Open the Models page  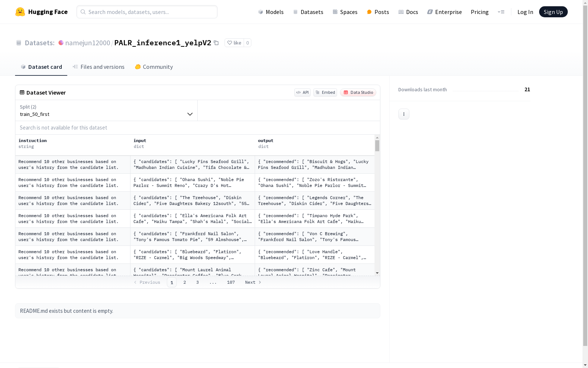(271, 12)
